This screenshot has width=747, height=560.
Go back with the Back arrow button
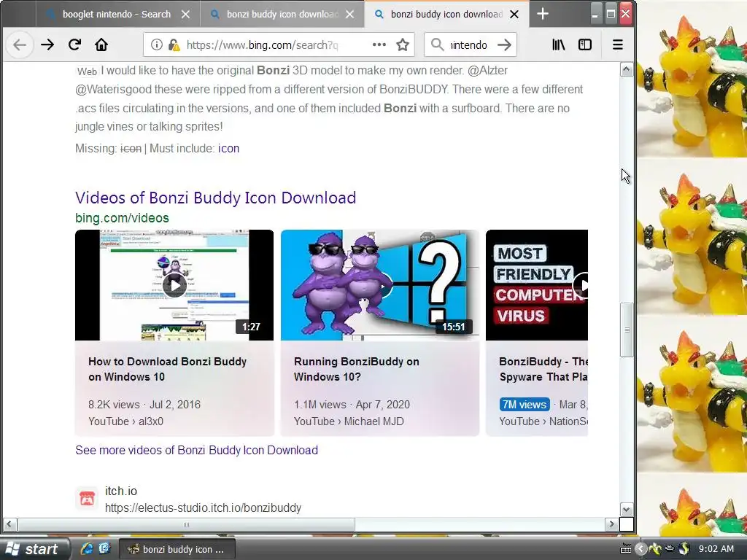(20, 45)
